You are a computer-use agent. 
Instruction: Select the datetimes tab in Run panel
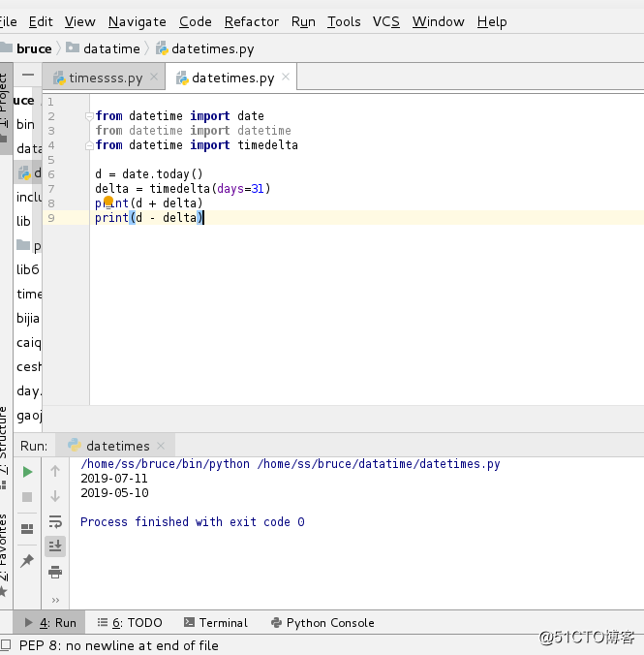116,446
